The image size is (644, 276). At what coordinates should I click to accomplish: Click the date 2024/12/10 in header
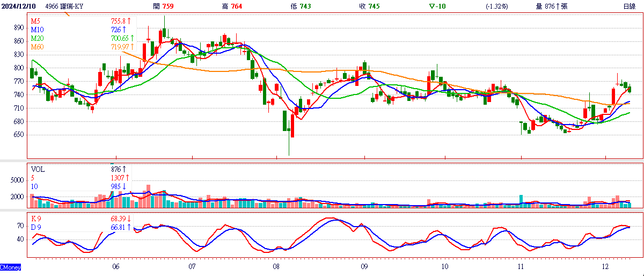[19, 6]
